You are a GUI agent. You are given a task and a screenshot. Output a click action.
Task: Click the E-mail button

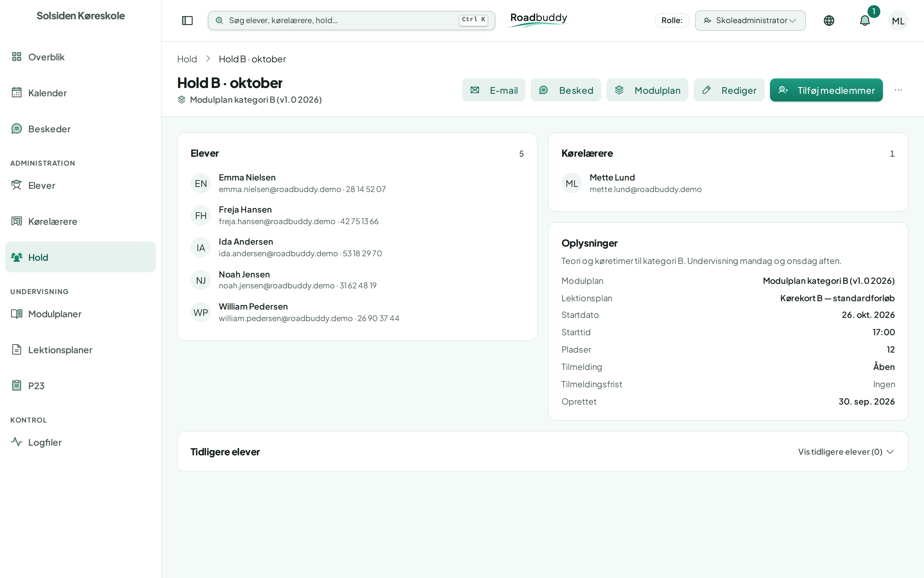(493, 90)
